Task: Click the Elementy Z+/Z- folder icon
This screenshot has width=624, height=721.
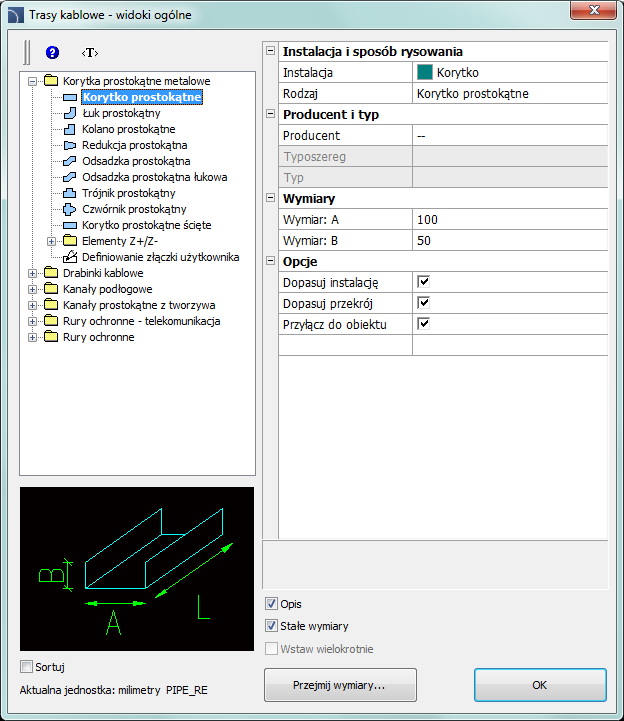Action: click(x=70, y=240)
